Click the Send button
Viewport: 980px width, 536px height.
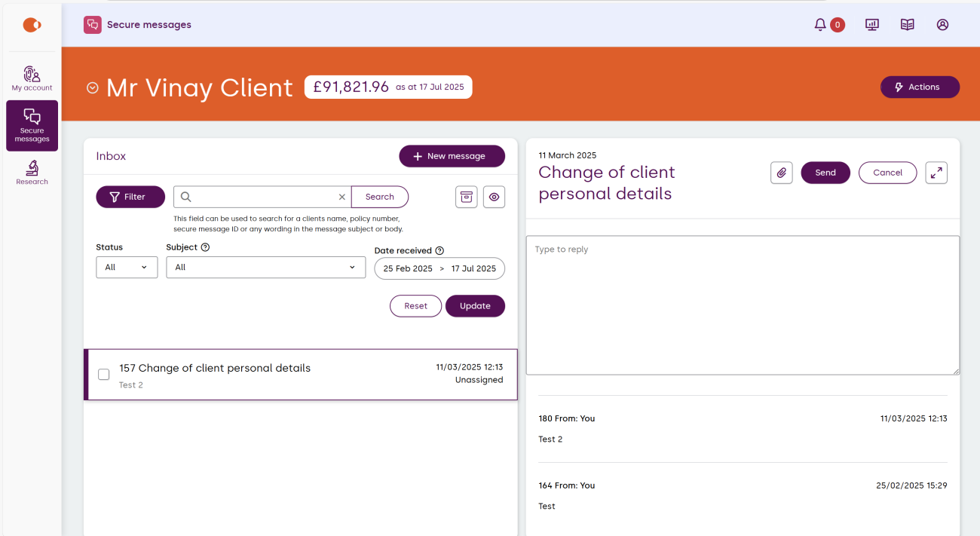coord(825,173)
